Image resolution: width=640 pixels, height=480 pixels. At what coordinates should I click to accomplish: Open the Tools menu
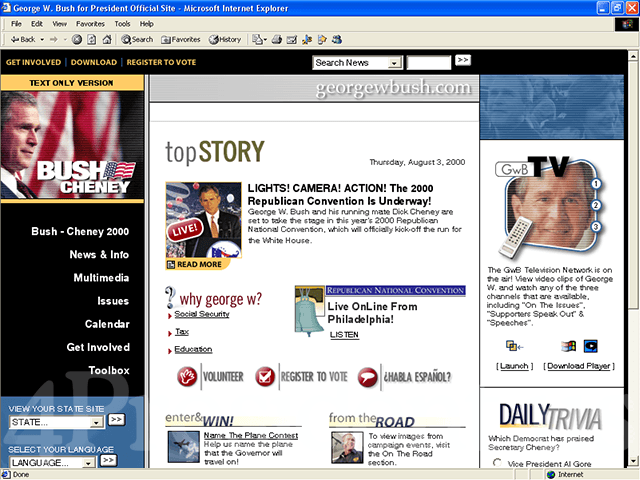tap(122, 24)
